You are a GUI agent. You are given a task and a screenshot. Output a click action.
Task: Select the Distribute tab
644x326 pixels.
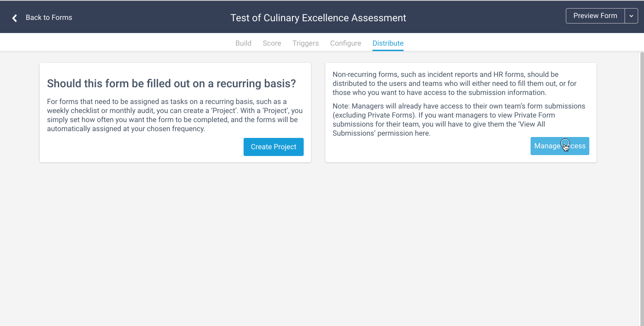pyautogui.click(x=388, y=43)
